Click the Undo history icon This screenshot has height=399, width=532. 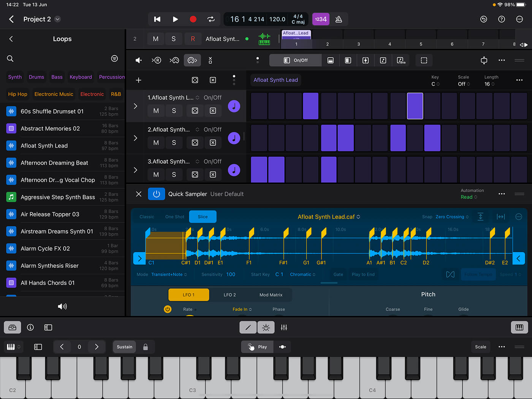pyautogui.click(x=484, y=19)
